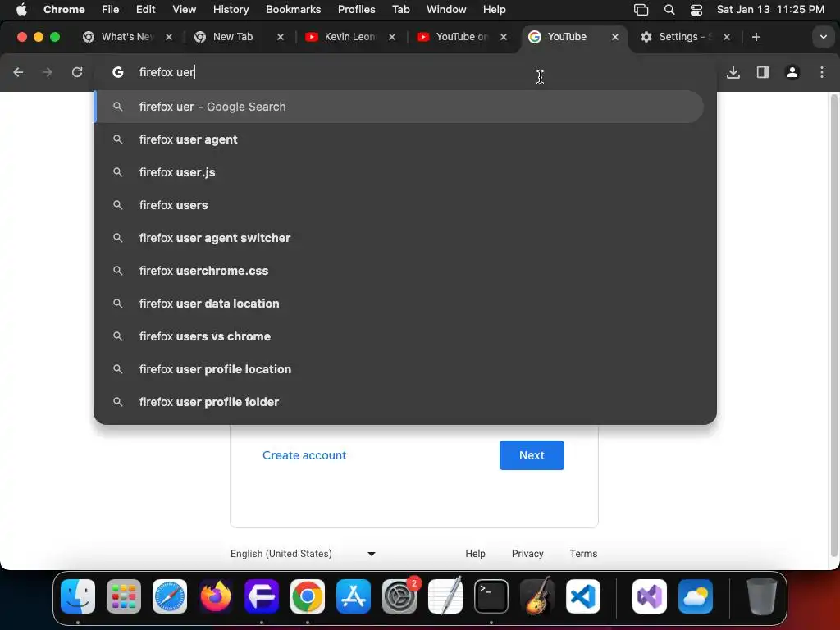The width and height of the screenshot is (840, 630).
Task: Select 'firefox user data location' suggestion
Action: click(x=399, y=304)
